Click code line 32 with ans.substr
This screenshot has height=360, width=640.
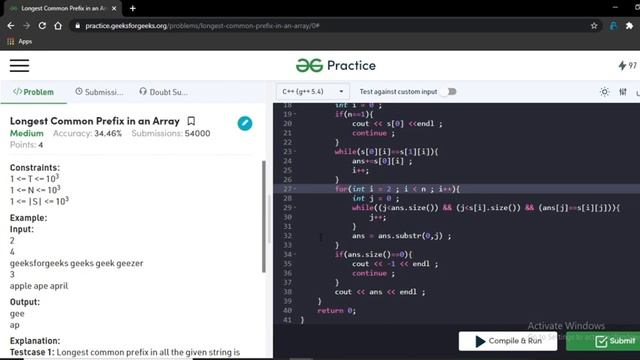[x=402, y=236]
